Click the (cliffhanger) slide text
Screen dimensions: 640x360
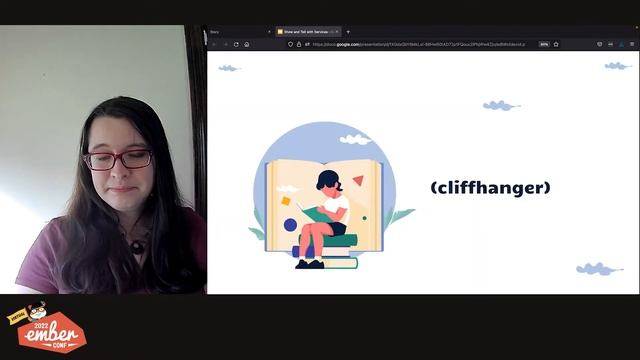pyautogui.click(x=490, y=187)
